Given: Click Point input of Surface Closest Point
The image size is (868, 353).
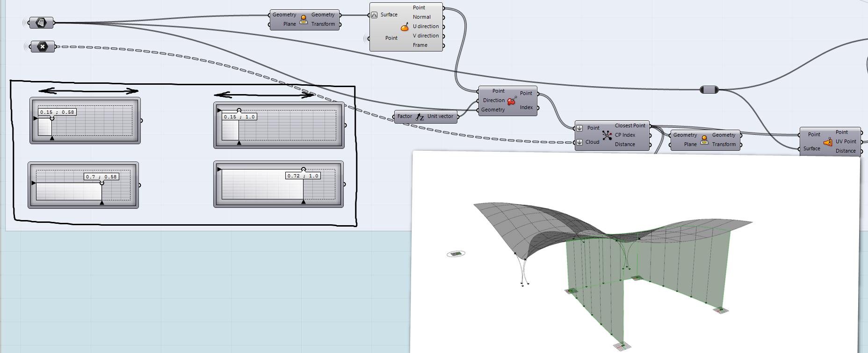Looking at the screenshot, I should click(814, 135).
